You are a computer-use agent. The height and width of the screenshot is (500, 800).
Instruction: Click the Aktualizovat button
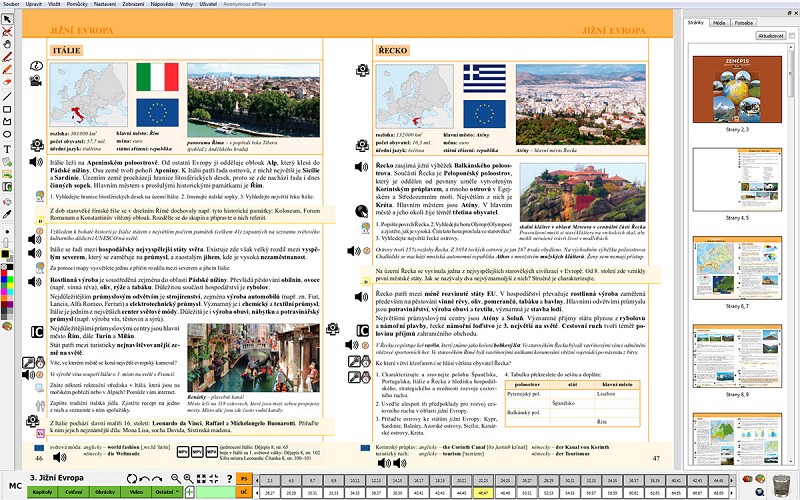(x=770, y=36)
